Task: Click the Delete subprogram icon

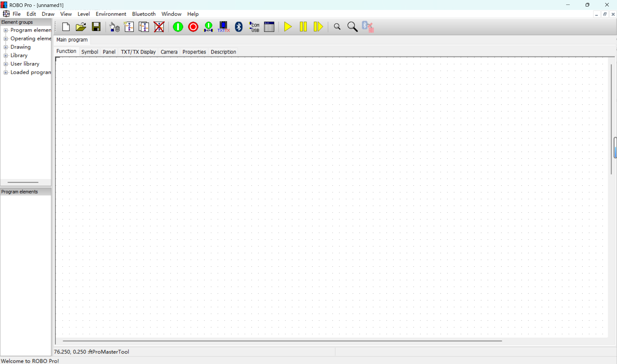Action: tap(159, 27)
